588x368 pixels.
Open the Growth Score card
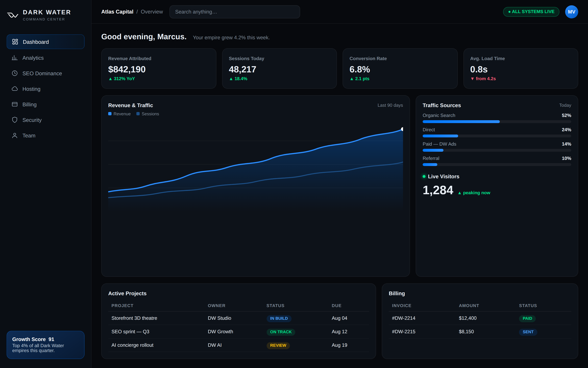pos(46,345)
